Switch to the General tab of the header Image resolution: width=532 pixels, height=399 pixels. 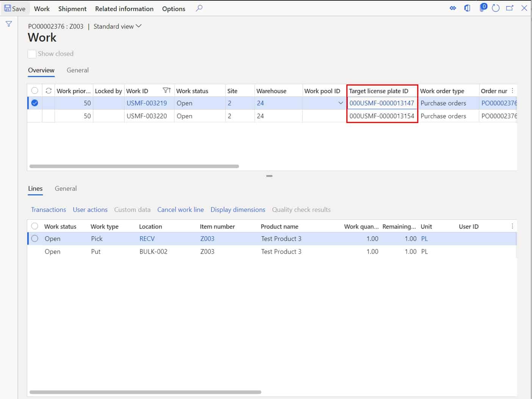[78, 70]
